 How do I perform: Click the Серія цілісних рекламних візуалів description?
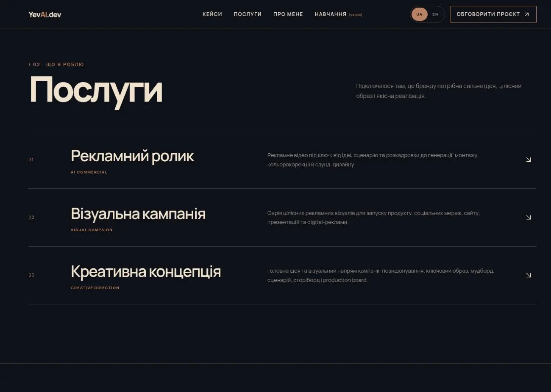tap(373, 218)
